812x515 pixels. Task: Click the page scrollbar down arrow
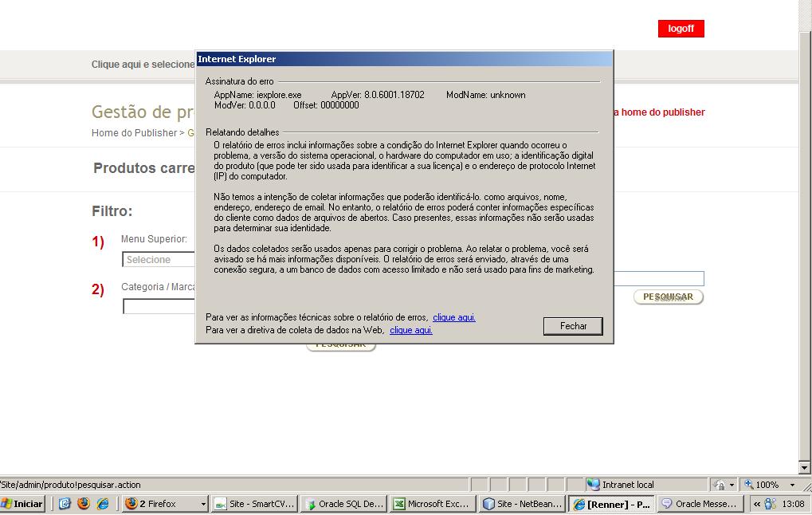point(805,467)
